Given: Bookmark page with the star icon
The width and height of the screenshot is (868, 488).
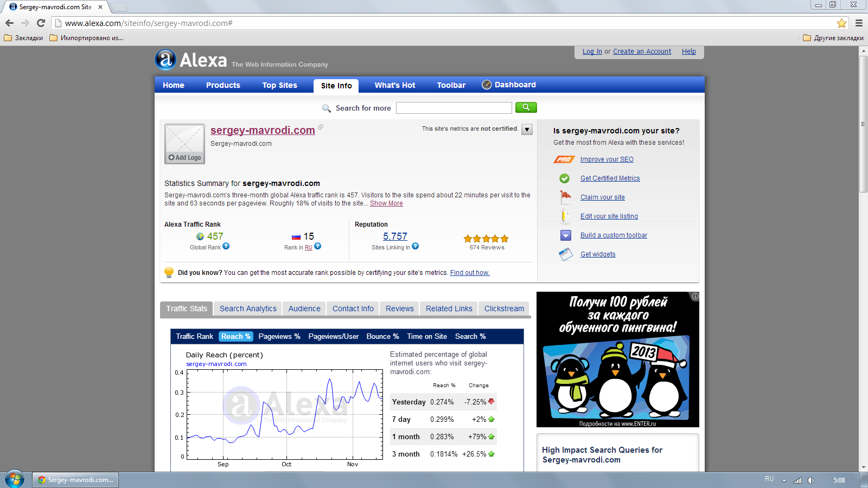Looking at the screenshot, I should coord(841,23).
